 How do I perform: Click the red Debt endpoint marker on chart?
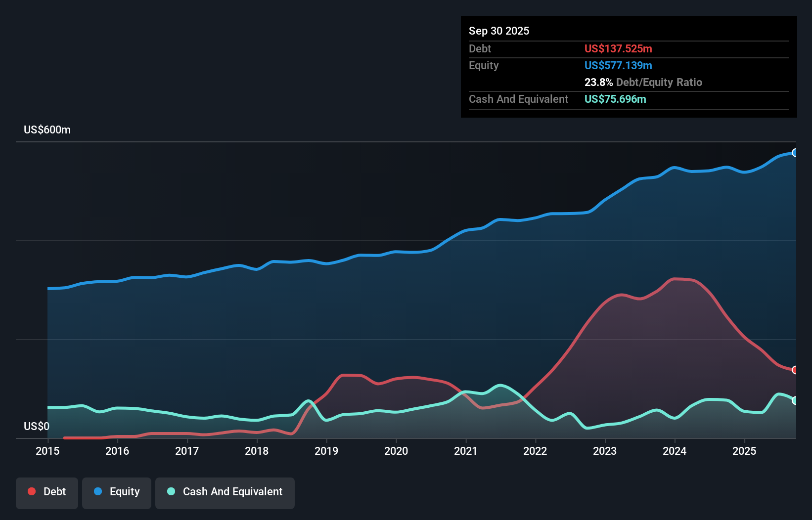[795, 369]
